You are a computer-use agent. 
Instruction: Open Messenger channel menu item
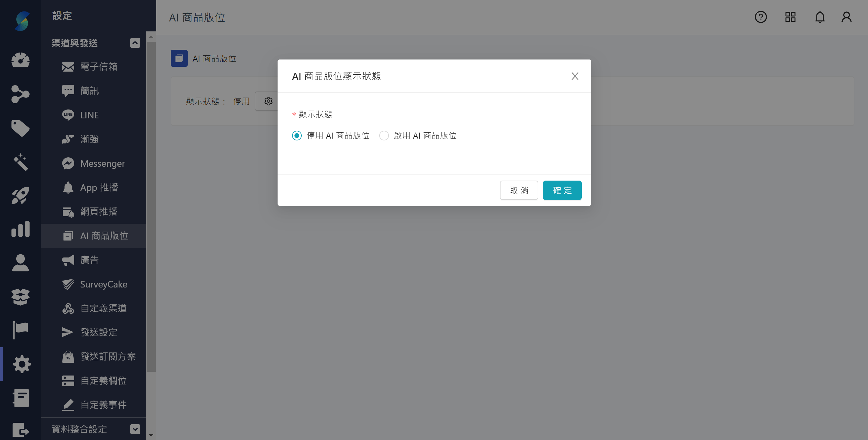[x=94, y=163]
